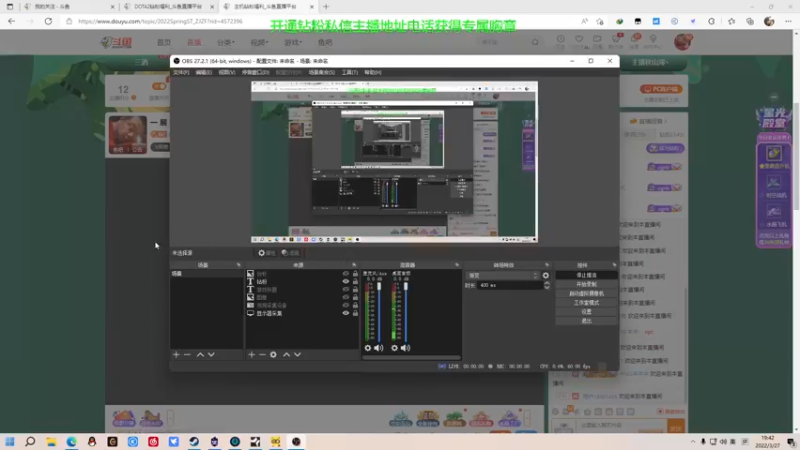The image size is (800, 450).
Task: Open Filters button in source toolbar
Action: coord(290,253)
